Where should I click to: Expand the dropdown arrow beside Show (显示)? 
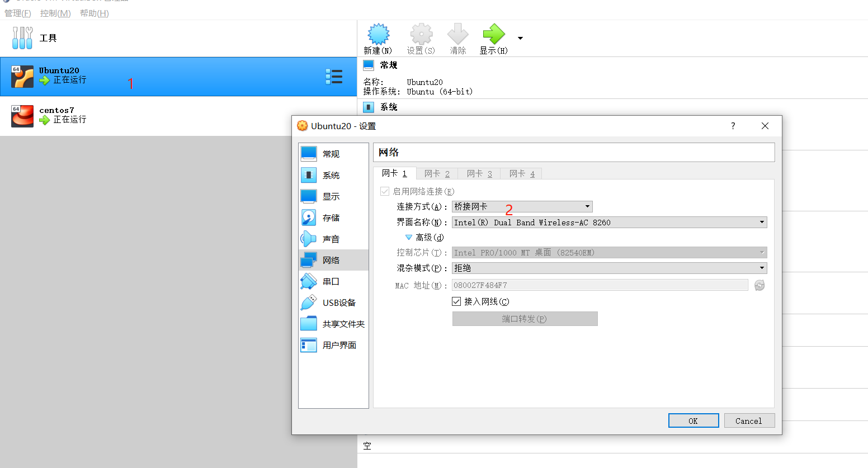[x=520, y=38]
